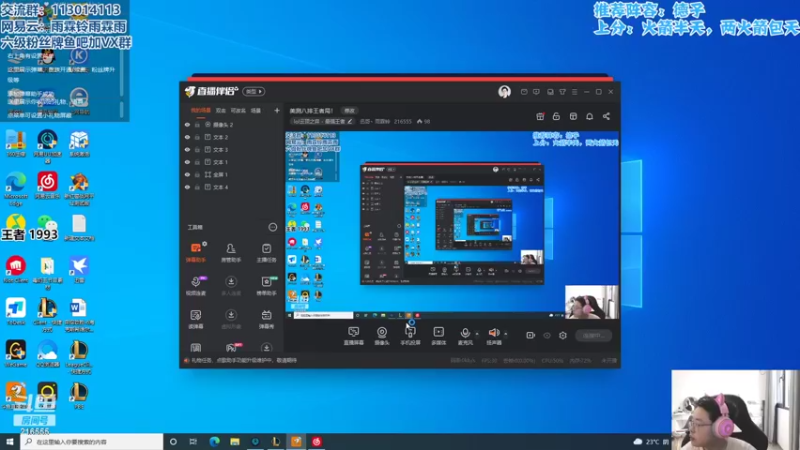The width and height of the screenshot is (800, 450).
Task: Click the webcam thumbnail inside the preview
Action: [591, 302]
